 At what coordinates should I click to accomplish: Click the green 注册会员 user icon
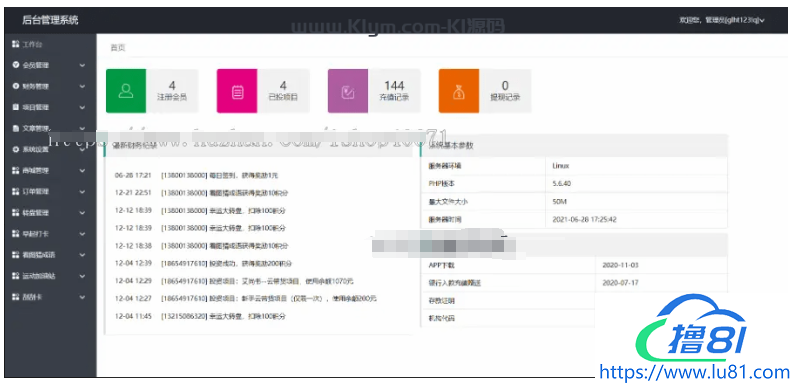coord(126,91)
